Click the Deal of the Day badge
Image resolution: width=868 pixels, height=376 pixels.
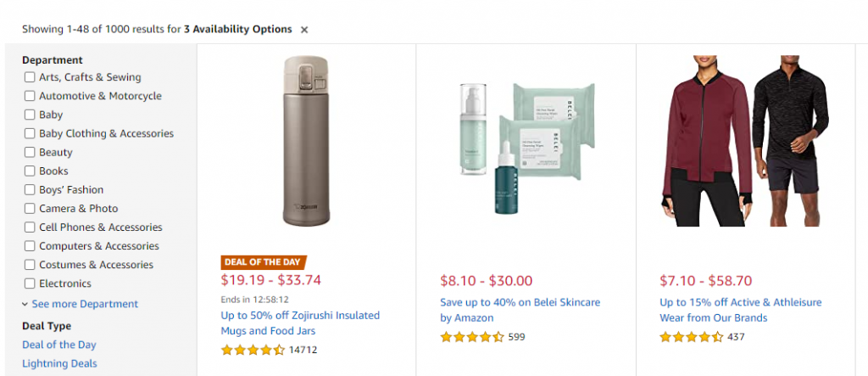264,262
